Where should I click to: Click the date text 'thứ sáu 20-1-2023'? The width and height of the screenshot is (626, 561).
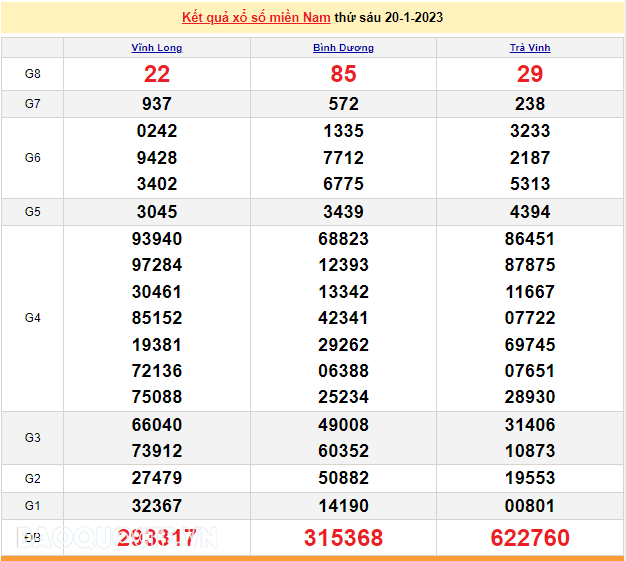(389, 17)
